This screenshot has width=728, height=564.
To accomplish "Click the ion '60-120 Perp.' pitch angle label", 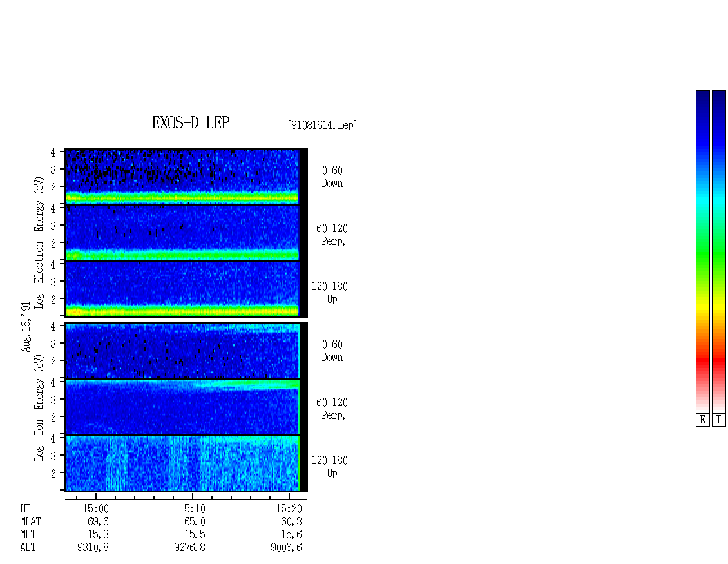I will 332,409.
